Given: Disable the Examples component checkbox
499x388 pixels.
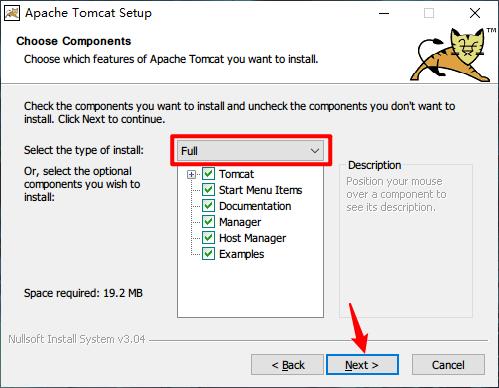Looking at the screenshot, I should [209, 254].
